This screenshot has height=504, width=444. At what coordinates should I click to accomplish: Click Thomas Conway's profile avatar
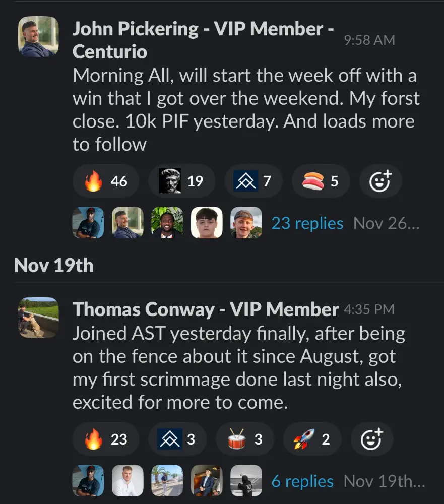[x=38, y=317]
